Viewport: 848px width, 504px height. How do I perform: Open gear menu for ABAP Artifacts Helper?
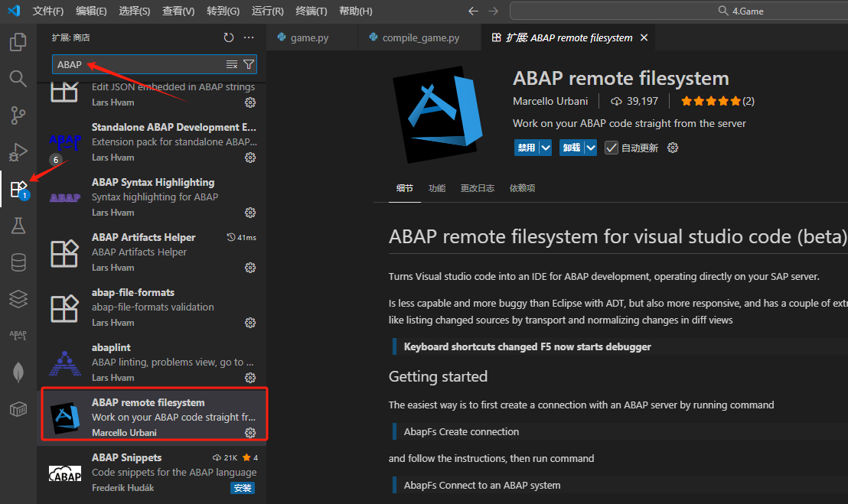pyautogui.click(x=250, y=268)
